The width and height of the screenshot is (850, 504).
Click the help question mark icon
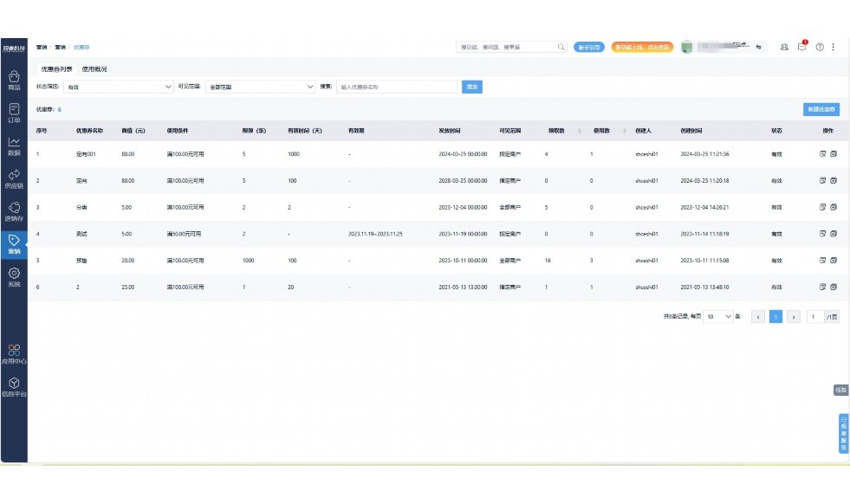819,47
